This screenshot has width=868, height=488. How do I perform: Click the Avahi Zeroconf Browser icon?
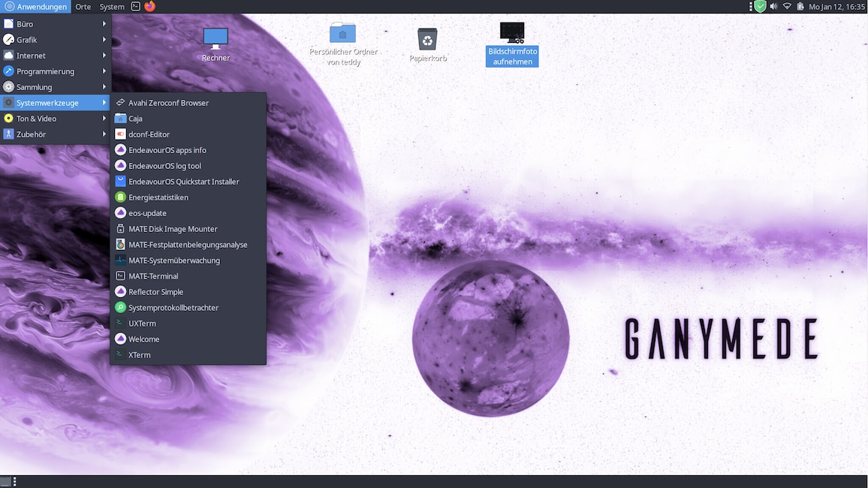(x=120, y=103)
